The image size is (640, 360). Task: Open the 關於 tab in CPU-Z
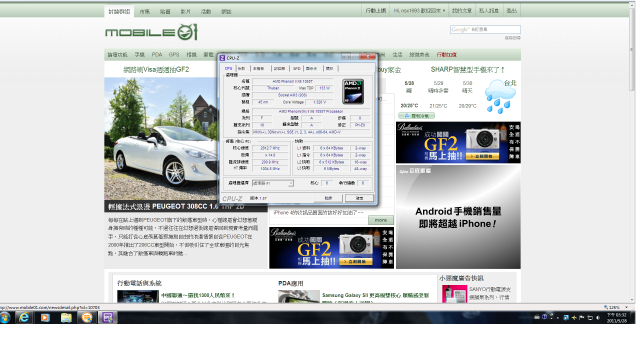[330, 68]
